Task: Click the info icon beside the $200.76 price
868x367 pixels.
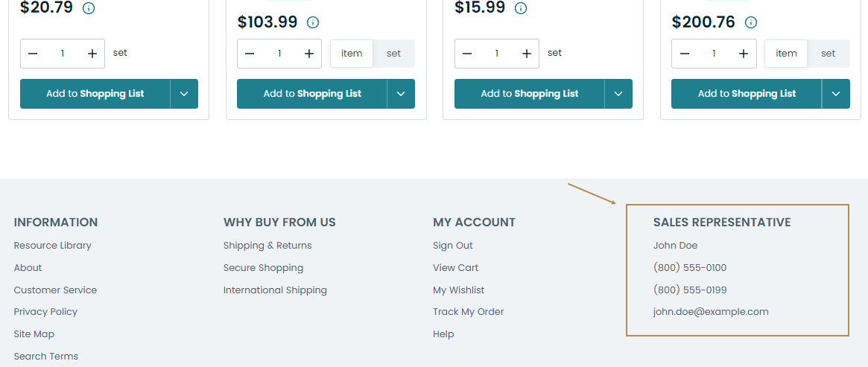Action: click(x=751, y=22)
